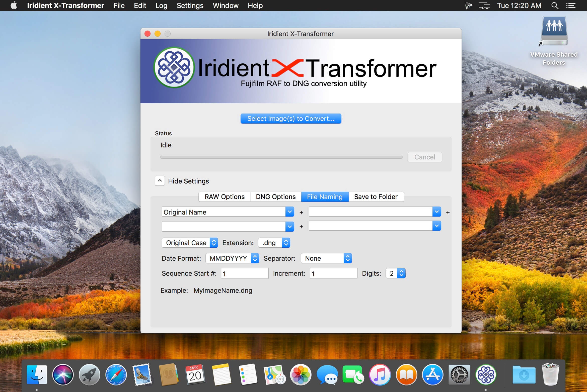
Task: Open the Separator None popup
Action: tap(326, 258)
